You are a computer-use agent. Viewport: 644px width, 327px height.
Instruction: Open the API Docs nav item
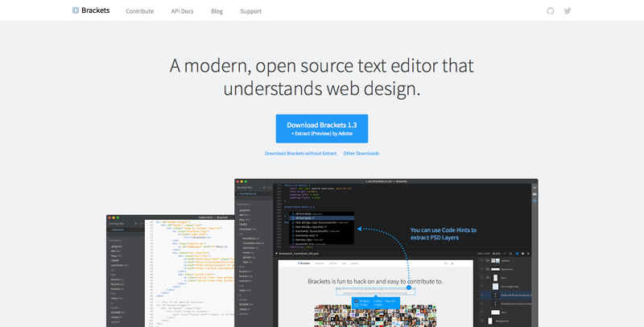click(x=183, y=11)
